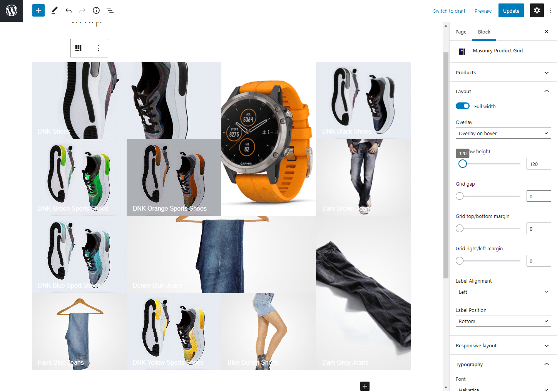Open the Font Helvetica dropdown
The image size is (557, 392).
(x=503, y=388)
